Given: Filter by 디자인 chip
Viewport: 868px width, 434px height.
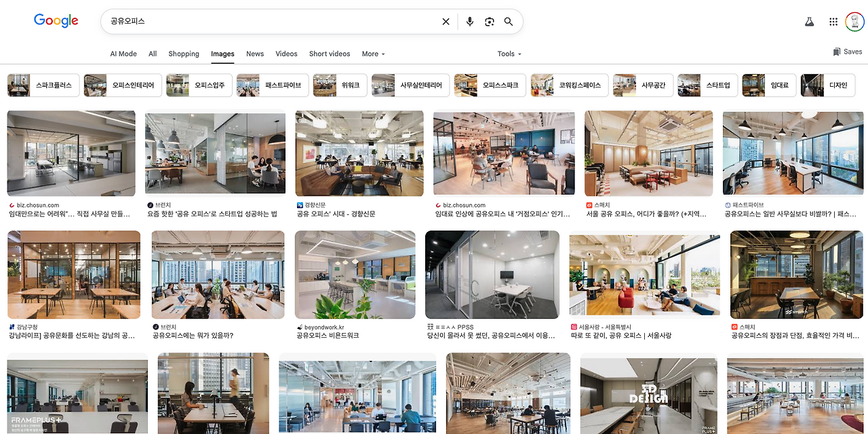Looking at the screenshot, I should tap(828, 85).
